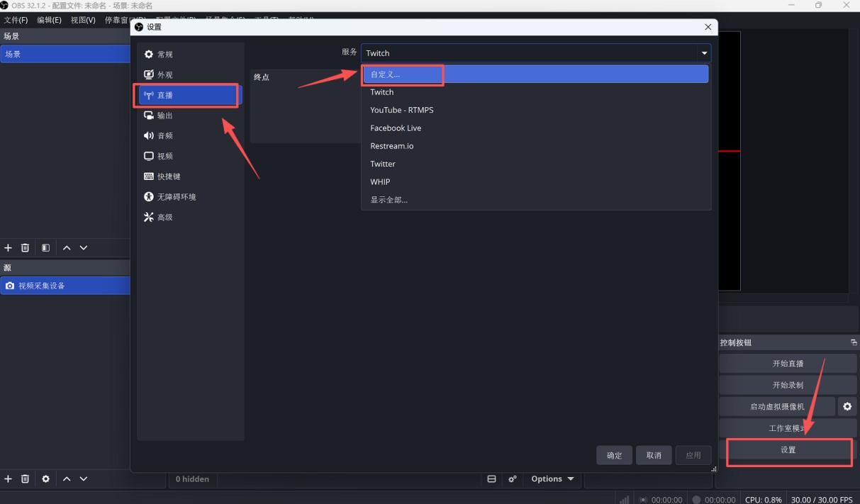Open virtual camera gear settings
This screenshot has height=504, width=860.
coord(847,407)
